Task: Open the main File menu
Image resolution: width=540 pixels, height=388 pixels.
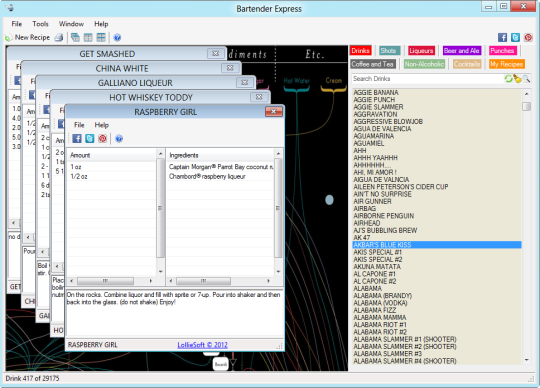Action: click(x=17, y=24)
